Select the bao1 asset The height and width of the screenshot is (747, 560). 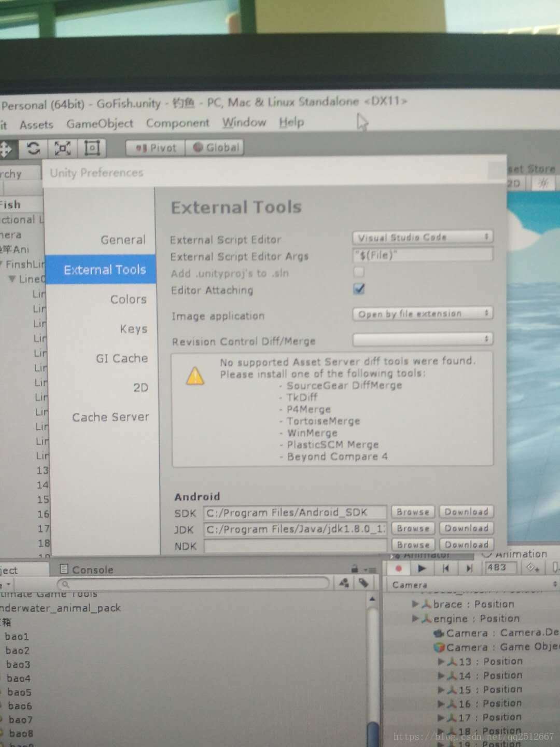(x=17, y=637)
